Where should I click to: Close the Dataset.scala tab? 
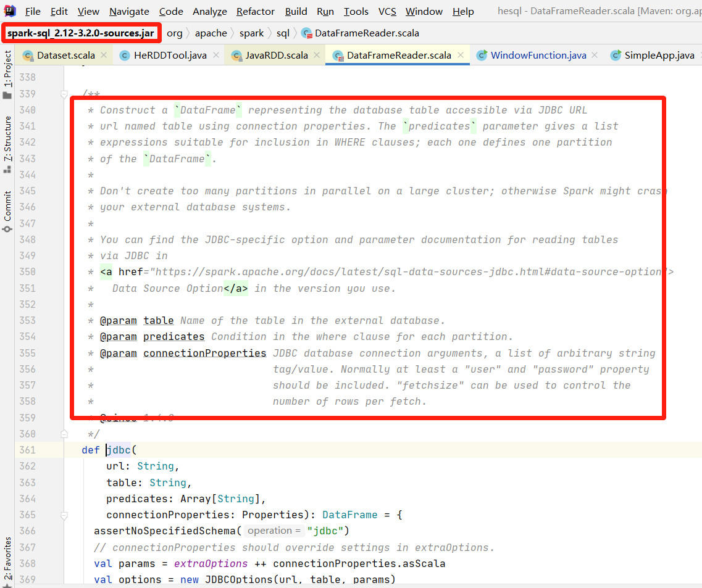(x=104, y=55)
